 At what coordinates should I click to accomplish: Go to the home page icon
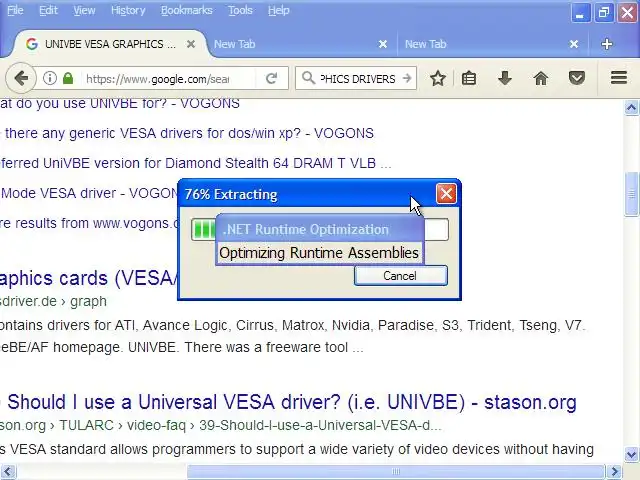point(541,78)
